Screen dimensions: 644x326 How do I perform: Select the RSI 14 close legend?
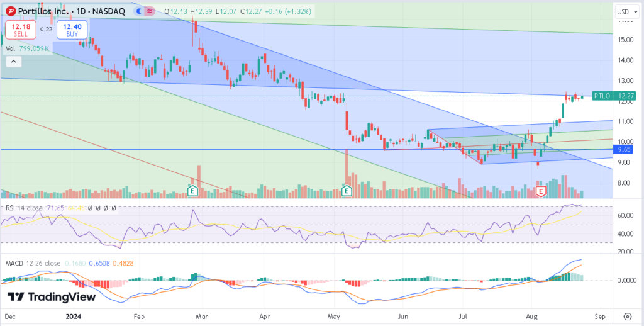tap(25, 208)
